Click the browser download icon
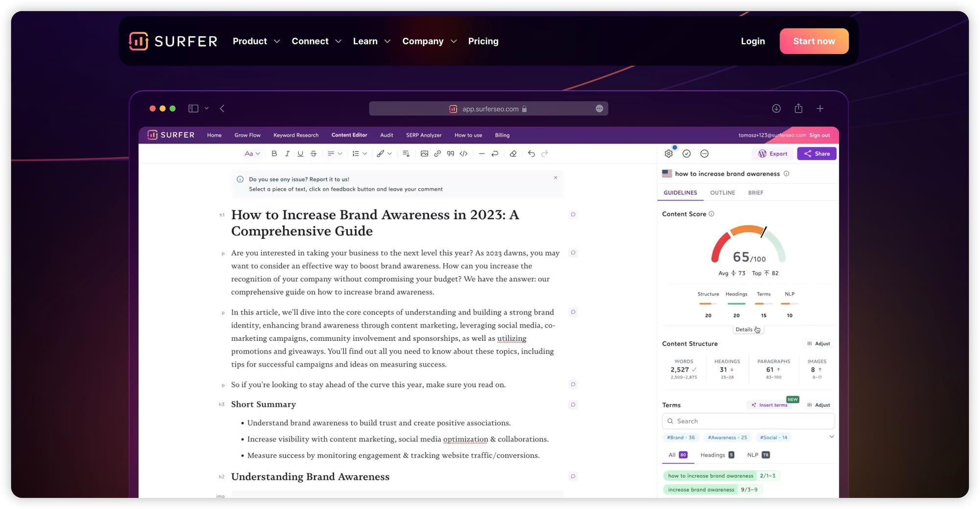980x509 pixels. [x=776, y=109]
